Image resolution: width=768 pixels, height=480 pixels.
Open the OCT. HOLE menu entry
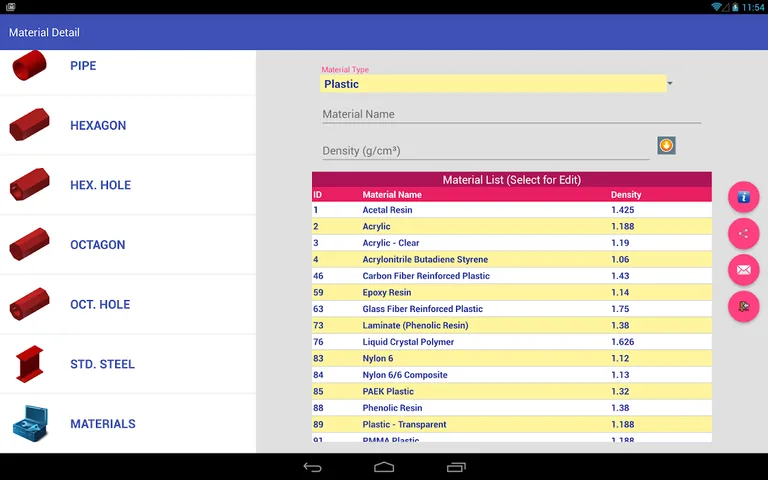[x=128, y=305]
